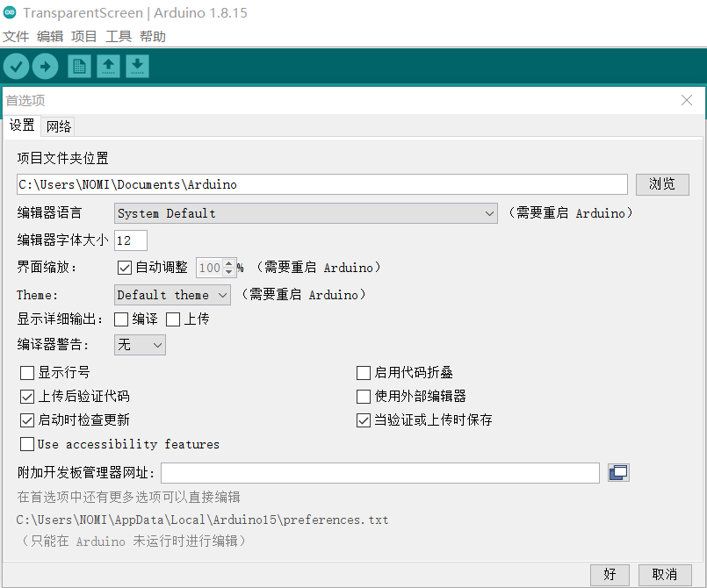Uncheck 上传后验证代码 option

pos(27,397)
